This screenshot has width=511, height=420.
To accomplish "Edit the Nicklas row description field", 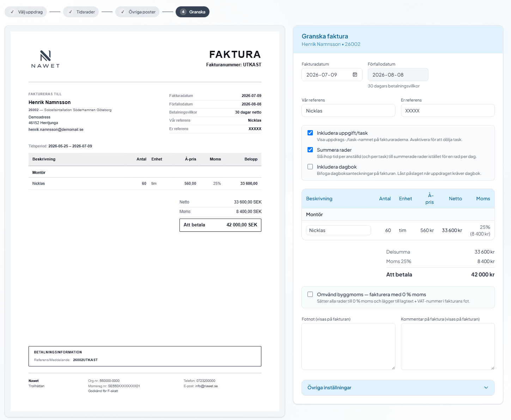I will click(x=338, y=230).
